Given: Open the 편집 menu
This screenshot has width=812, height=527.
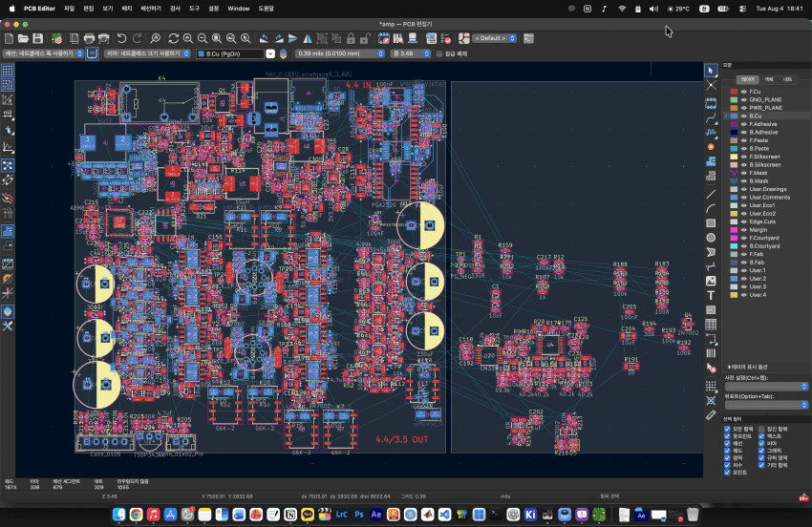Looking at the screenshot, I should click(89, 9).
